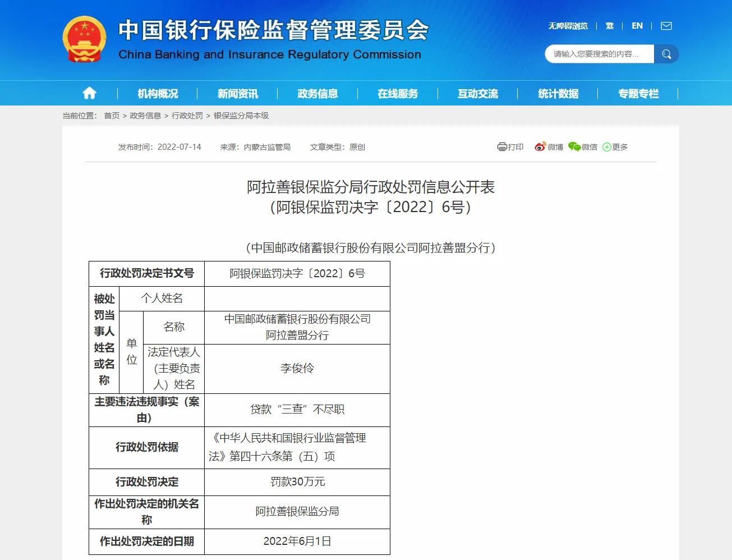This screenshot has height=560, width=732.
Task: Click the 法定代表人 label cell
Action: click(x=174, y=368)
